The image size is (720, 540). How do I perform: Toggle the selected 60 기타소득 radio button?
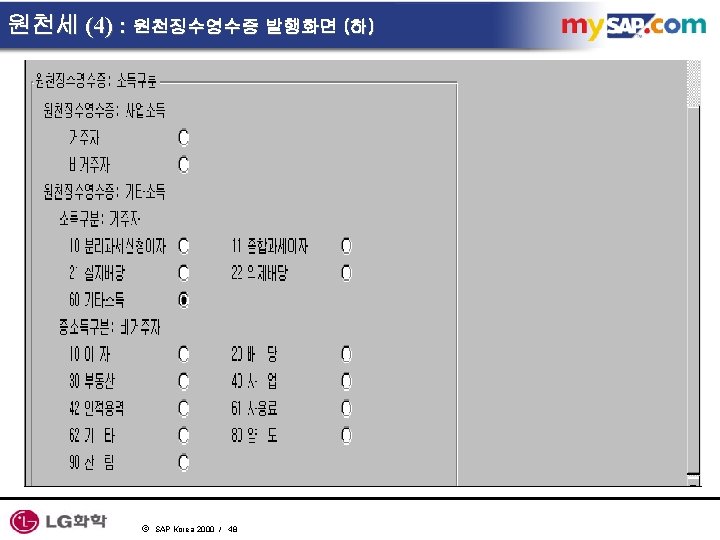184,300
